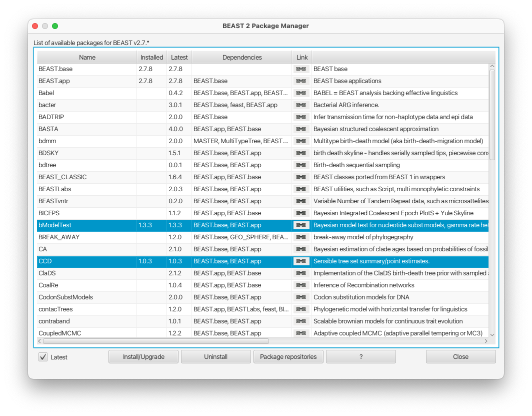Viewport: 532px width, 416px height.
Task: Select the BEAST_CLASSIC package name
Action: pyautogui.click(x=62, y=177)
